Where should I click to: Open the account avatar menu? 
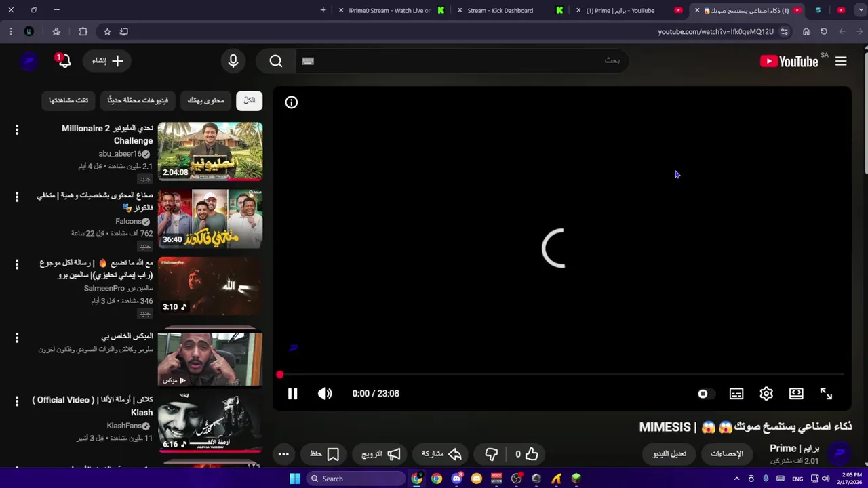pyautogui.click(x=28, y=61)
